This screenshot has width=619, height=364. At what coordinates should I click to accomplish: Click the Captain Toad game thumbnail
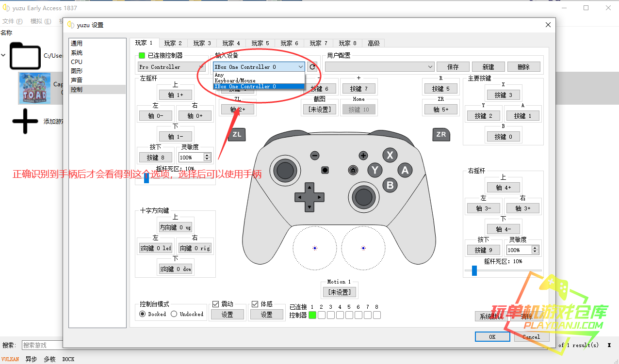[x=34, y=88]
